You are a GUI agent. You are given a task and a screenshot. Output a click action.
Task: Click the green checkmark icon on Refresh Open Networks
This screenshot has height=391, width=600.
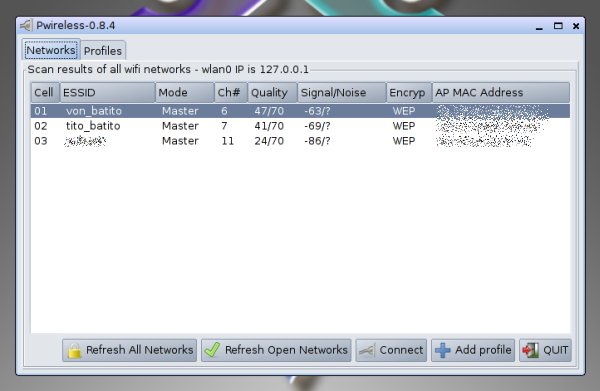pos(213,350)
